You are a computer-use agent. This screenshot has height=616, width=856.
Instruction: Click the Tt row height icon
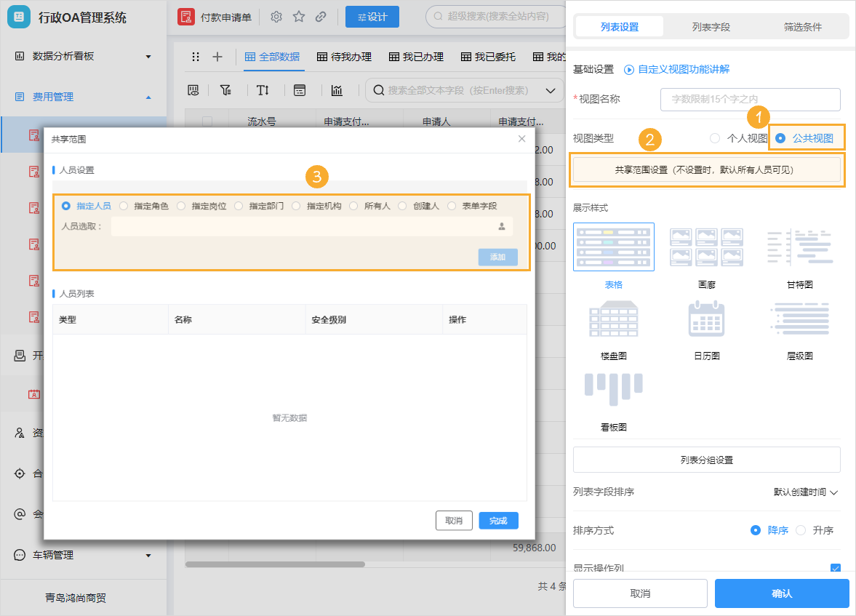coord(263,90)
